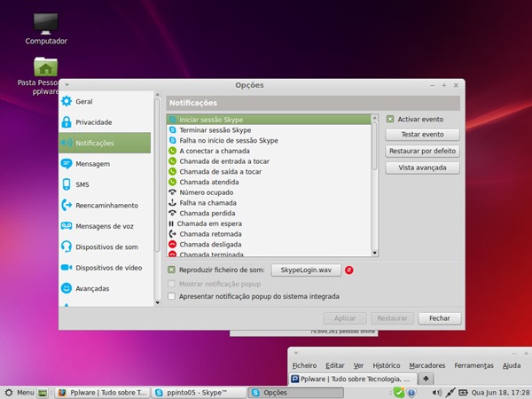Open Dispositivos de som settings
Screen dimensions: 532x399
[105, 247]
